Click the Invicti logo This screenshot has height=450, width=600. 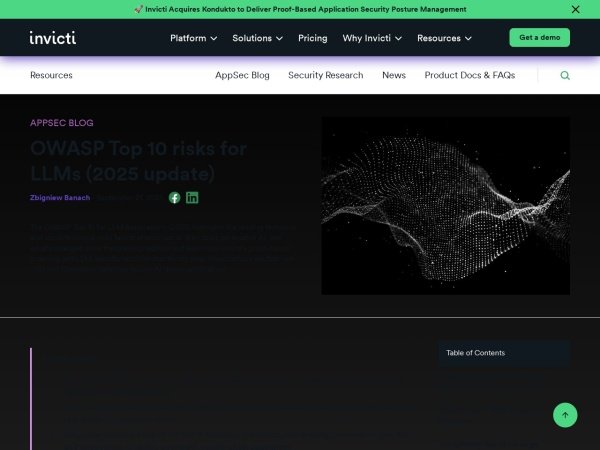click(x=53, y=38)
